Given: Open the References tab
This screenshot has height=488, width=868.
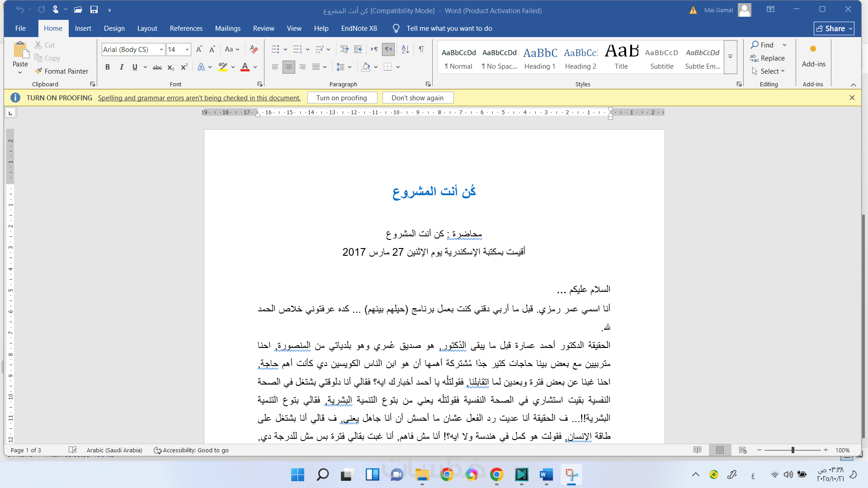Looking at the screenshot, I should [x=186, y=28].
